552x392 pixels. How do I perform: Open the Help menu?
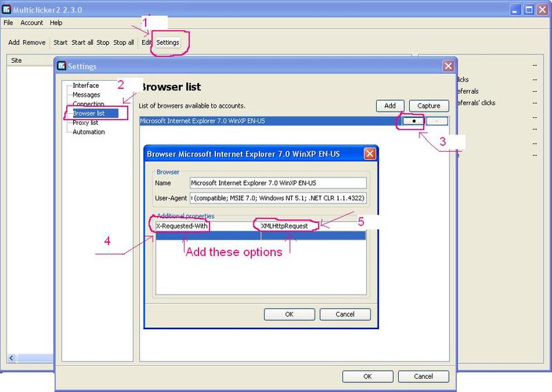[x=56, y=23]
